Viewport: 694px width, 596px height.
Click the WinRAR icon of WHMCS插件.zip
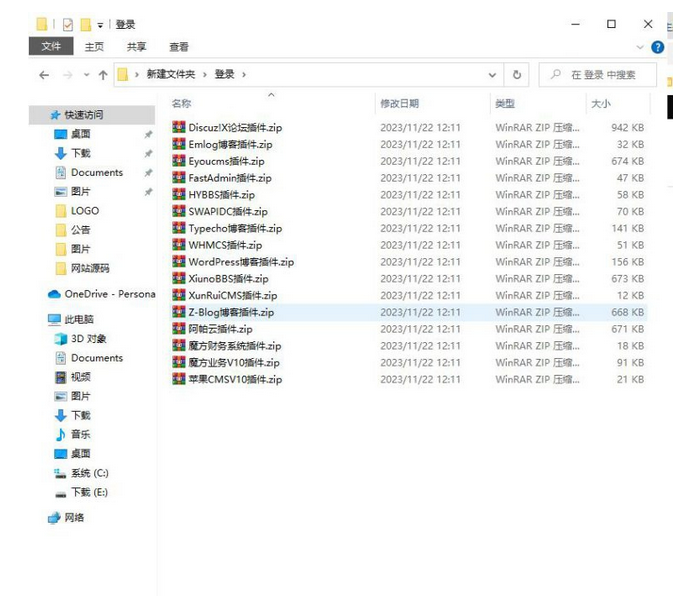click(179, 245)
